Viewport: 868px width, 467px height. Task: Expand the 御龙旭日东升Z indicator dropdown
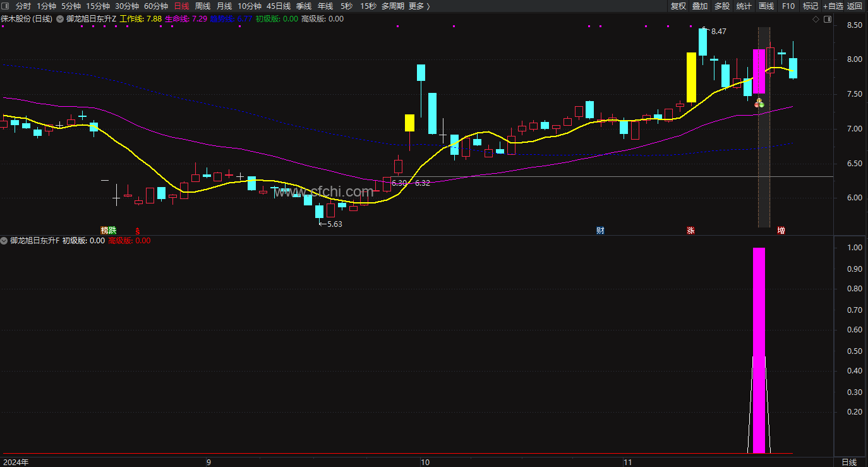point(60,19)
